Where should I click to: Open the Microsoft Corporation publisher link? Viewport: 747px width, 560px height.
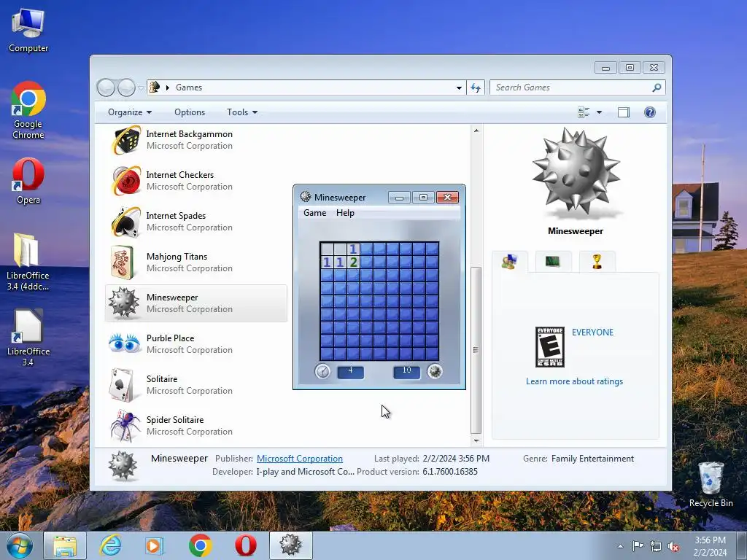pyautogui.click(x=300, y=459)
